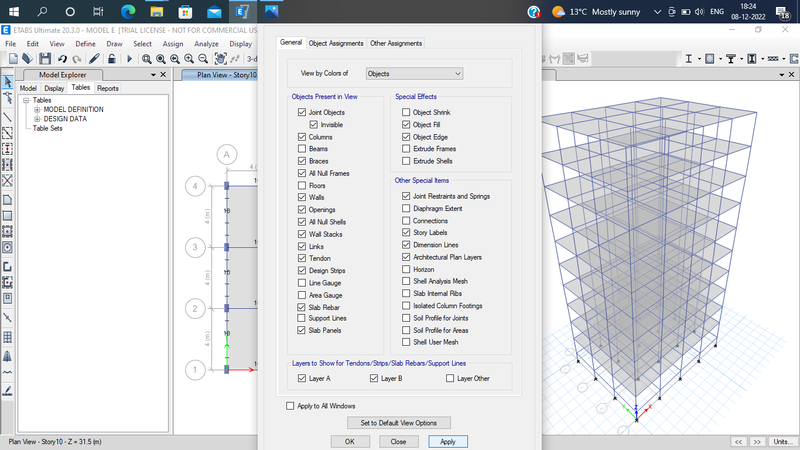Viewport: 800px width, 450px height.
Task: Open dropdown arrow beside I-section toolbar icon
Action: coord(698,59)
